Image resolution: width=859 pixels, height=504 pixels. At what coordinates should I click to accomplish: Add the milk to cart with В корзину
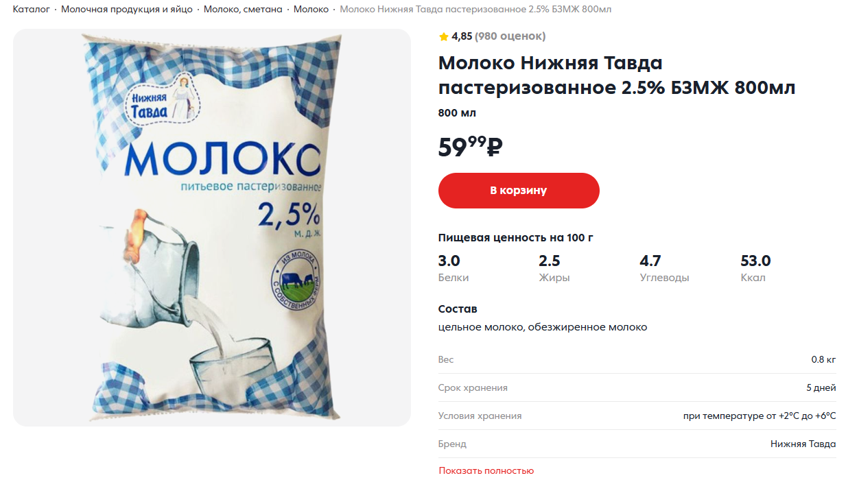(519, 191)
